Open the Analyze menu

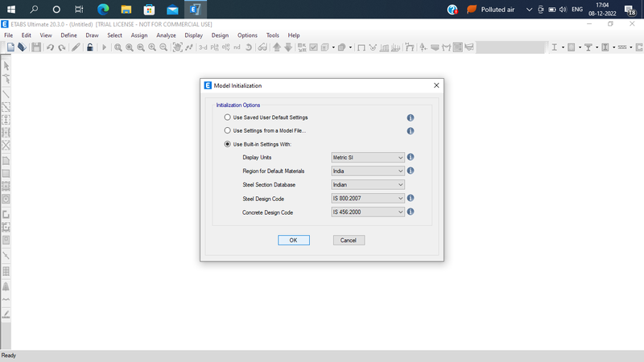point(166,35)
